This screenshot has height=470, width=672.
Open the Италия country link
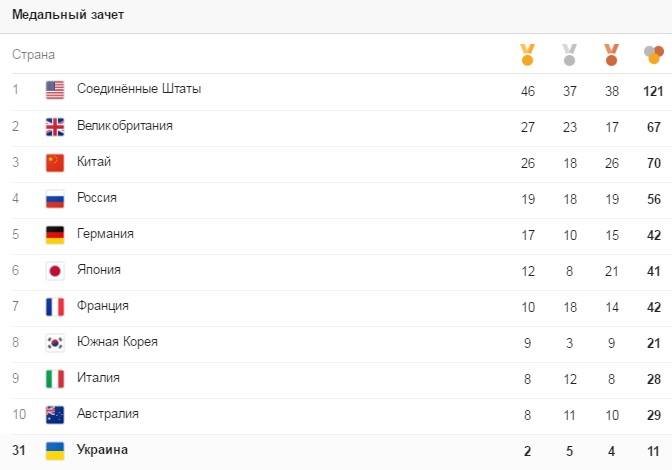(x=98, y=378)
